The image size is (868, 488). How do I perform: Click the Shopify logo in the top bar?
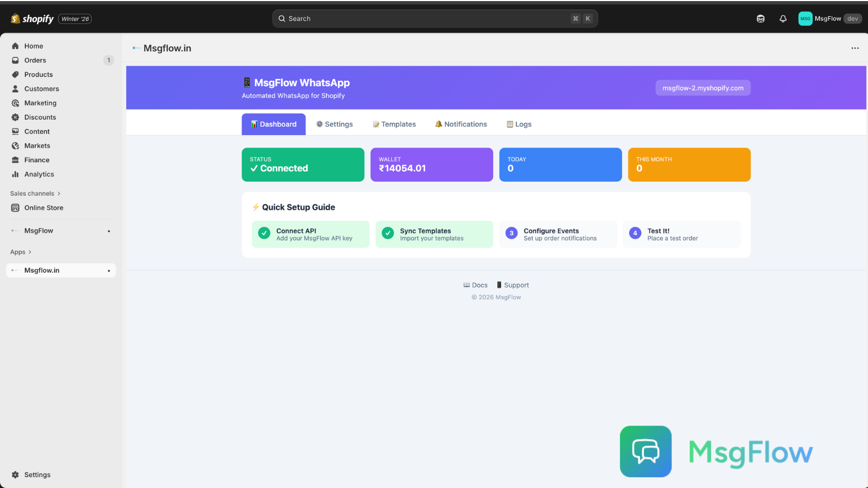click(32, 19)
